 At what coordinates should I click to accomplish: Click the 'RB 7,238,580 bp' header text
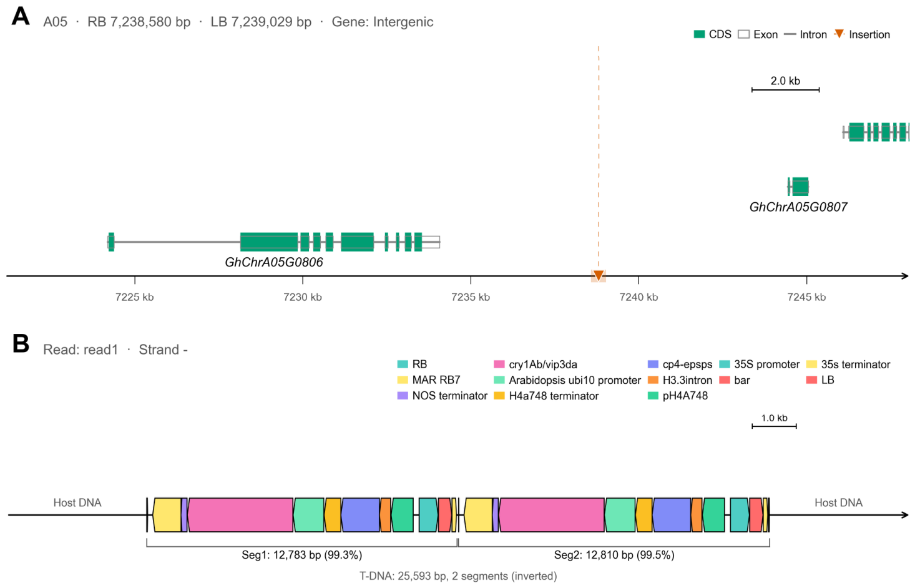click(139, 22)
